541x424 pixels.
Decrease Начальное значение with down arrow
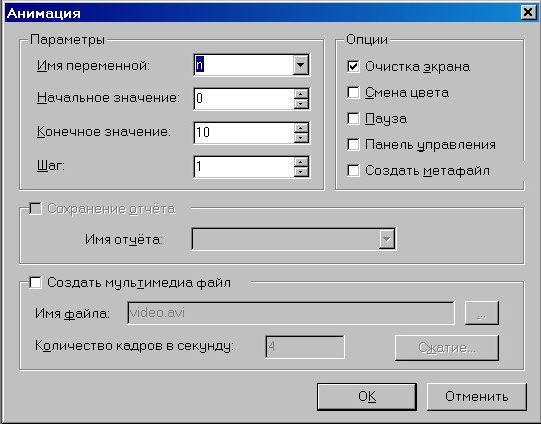(x=301, y=103)
